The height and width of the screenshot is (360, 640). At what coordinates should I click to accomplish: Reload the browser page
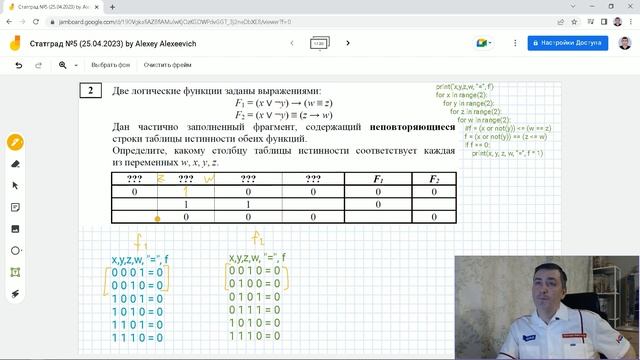[36, 22]
